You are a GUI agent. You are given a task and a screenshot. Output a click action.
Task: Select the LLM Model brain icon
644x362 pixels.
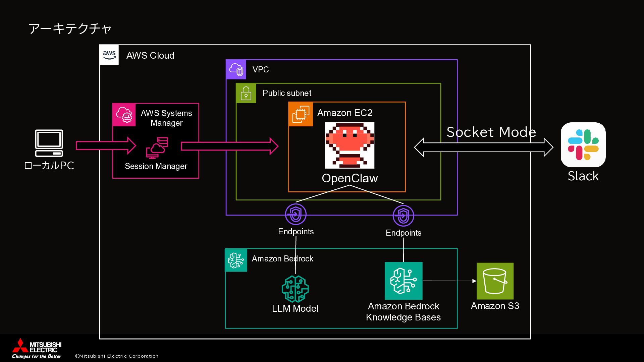pos(295,289)
